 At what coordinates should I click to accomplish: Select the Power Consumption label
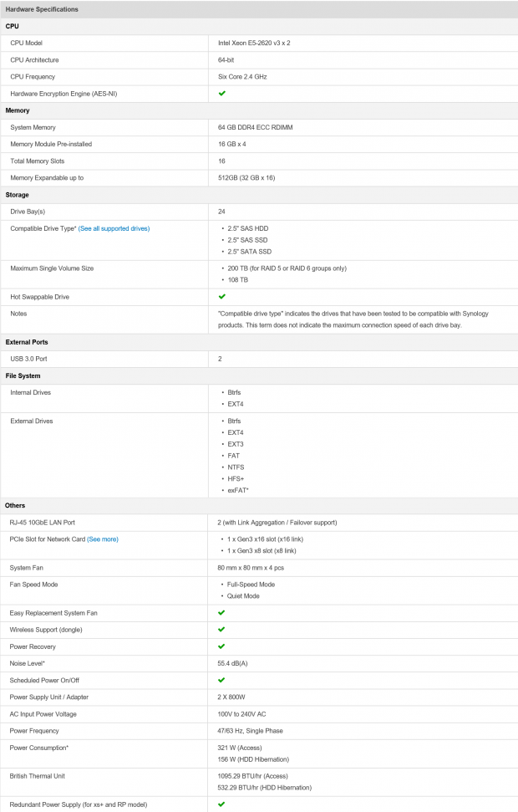coord(39,748)
